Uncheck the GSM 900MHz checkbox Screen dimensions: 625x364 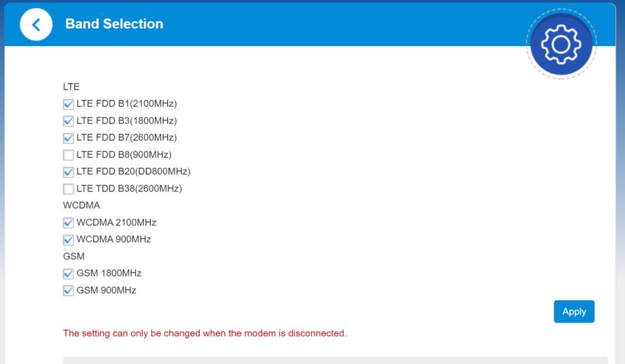(x=68, y=291)
